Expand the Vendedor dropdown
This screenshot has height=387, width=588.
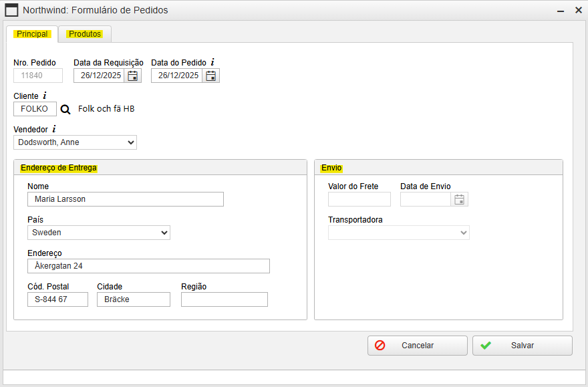click(75, 142)
